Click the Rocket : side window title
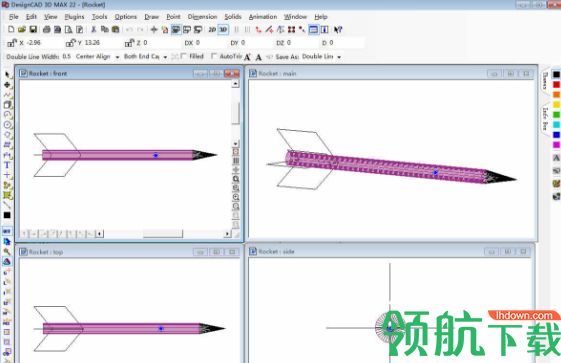Image resolution: width=561 pixels, height=363 pixels. 276,252
